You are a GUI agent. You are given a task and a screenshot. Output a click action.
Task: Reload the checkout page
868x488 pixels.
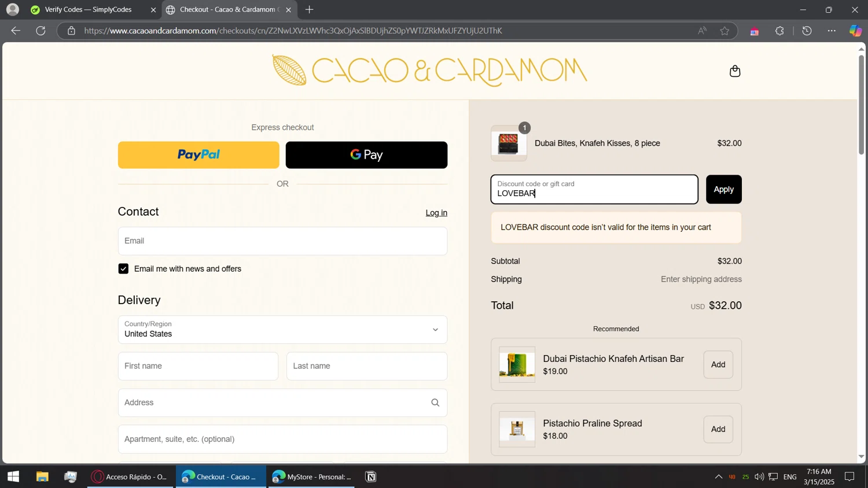41,31
